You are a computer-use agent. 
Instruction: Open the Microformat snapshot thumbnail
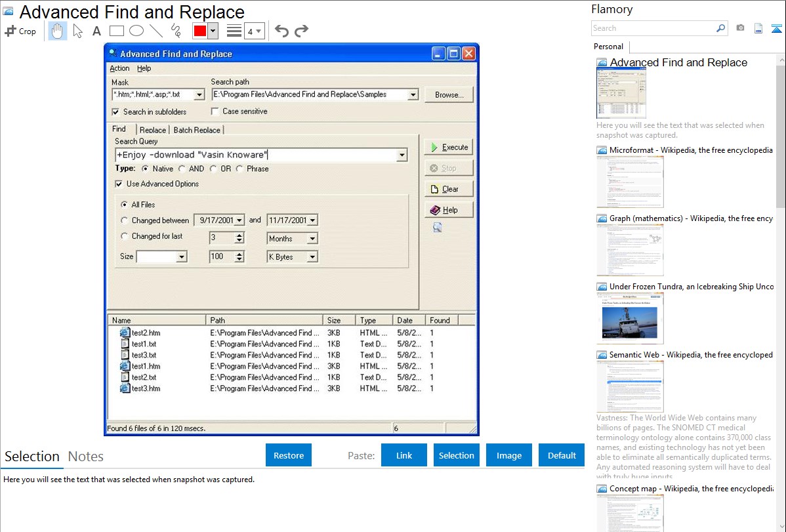[x=630, y=182]
